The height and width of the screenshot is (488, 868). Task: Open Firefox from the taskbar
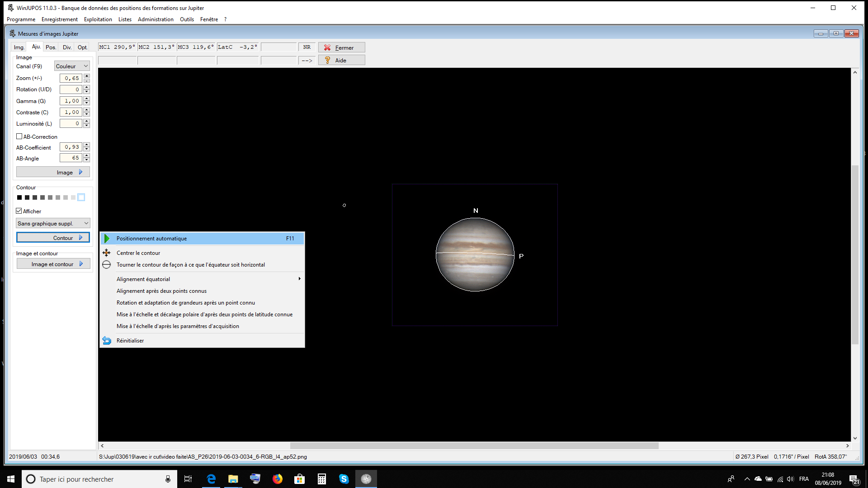[x=278, y=479]
